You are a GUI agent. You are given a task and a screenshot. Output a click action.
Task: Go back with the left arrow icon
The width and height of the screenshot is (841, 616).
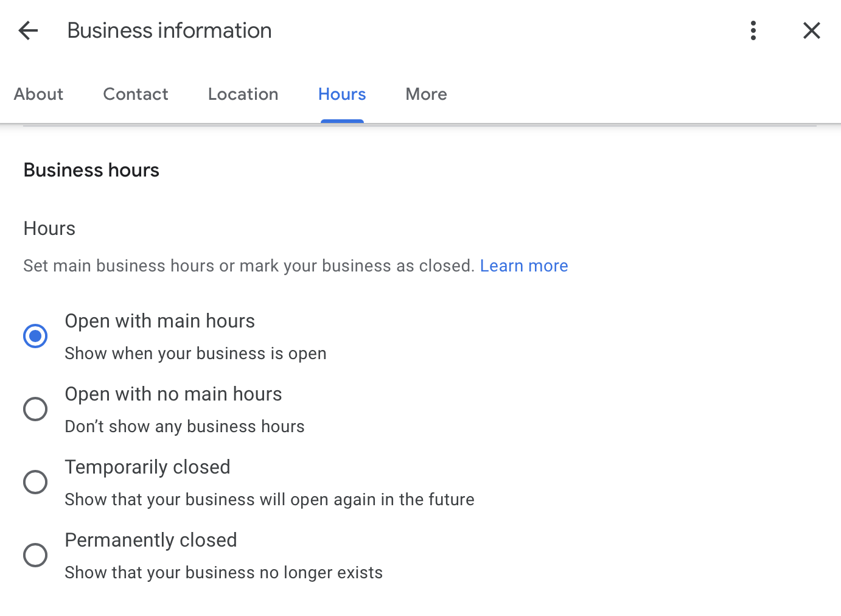click(28, 30)
